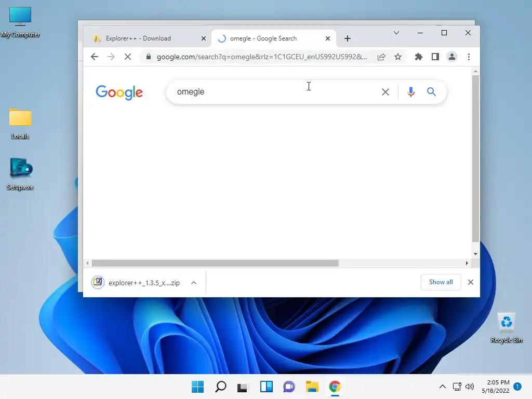Viewport: 532px width, 399px height.
Task: Open the Chat taskbar icon
Action: click(x=289, y=387)
